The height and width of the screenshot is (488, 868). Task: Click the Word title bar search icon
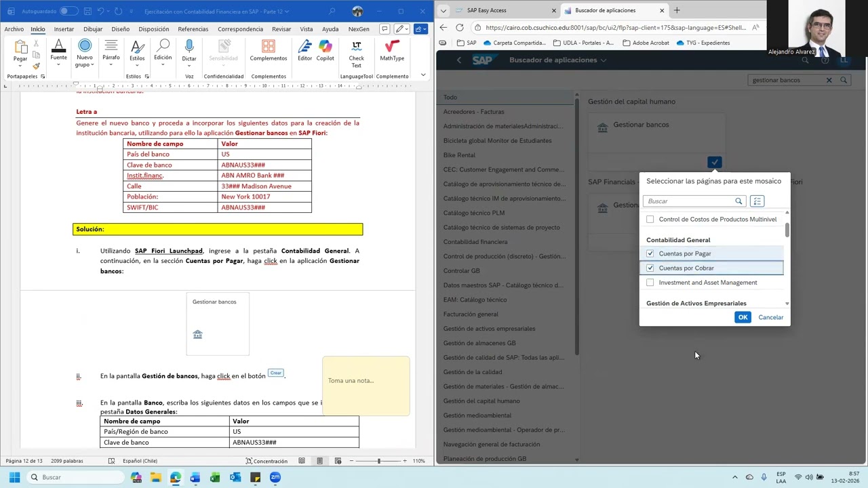pyautogui.click(x=332, y=12)
